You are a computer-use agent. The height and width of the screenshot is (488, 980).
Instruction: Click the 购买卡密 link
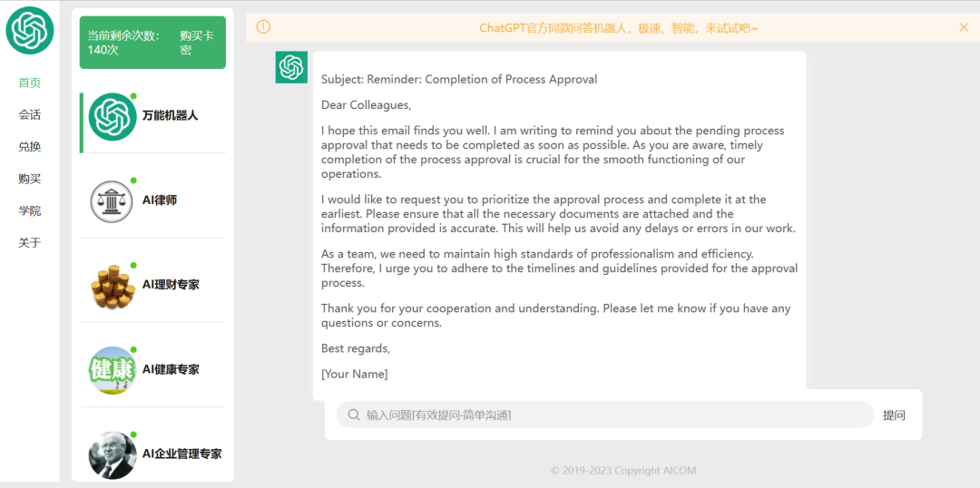(x=196, y=43)
